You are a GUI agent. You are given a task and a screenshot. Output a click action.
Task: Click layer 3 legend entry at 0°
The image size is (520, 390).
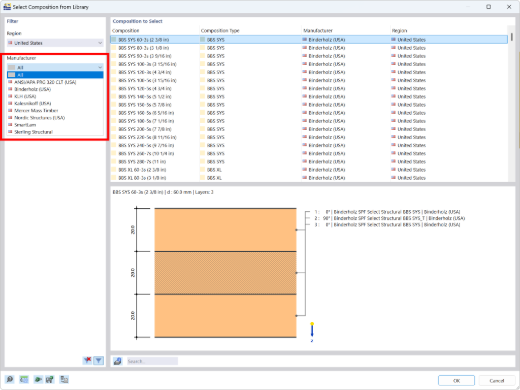[x=387, y=225]
